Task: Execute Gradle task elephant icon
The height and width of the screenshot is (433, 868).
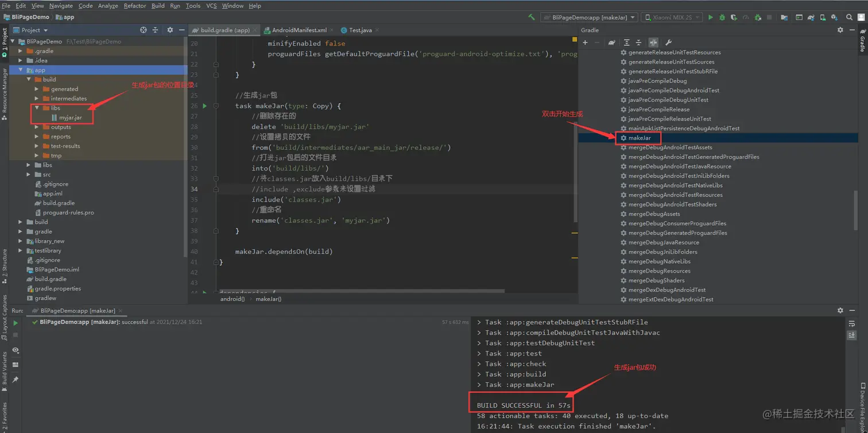Action: pyautogui.click(x=612, y=42)
